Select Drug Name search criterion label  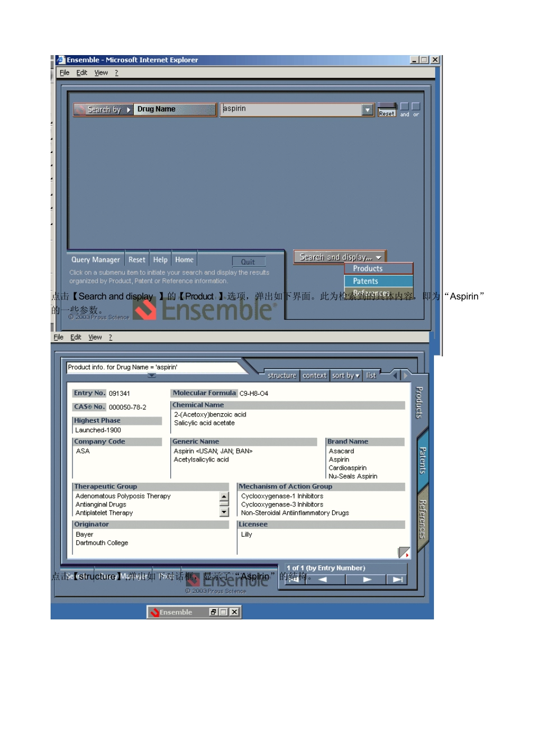(175, 110)
